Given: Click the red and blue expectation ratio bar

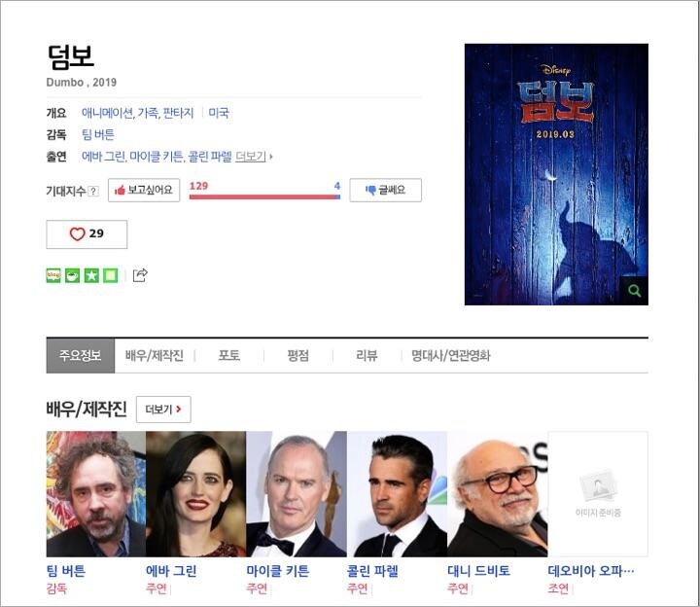Looking at the screenshot, I should [264, 196].
